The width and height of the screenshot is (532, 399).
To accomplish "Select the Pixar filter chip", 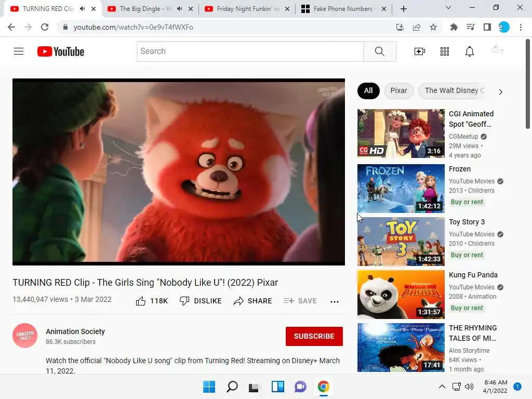I will click(x=398, y=90).
